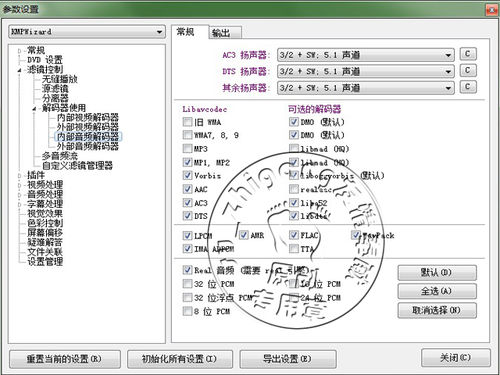Toggle the AAC checkbox
The width and height of the screenshot is (500, 375).
pos(187,189)
